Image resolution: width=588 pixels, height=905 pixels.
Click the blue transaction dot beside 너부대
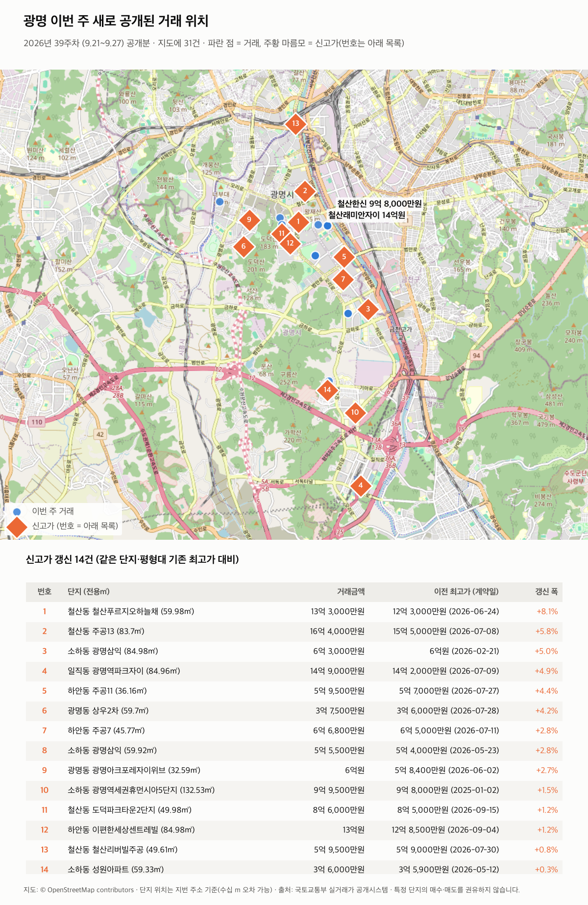[220, 201]
